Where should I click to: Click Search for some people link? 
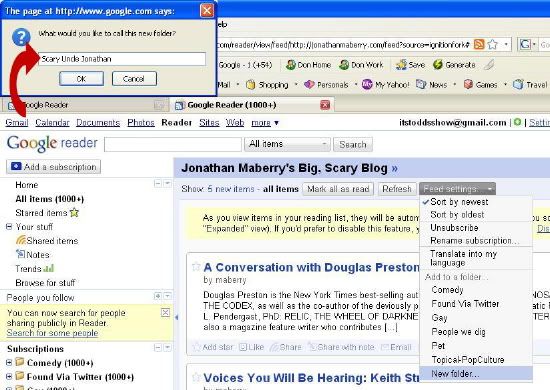[52, 333]
